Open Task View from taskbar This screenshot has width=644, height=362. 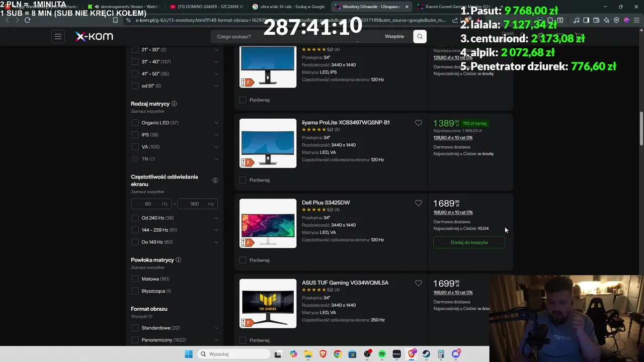coord(278,354)
